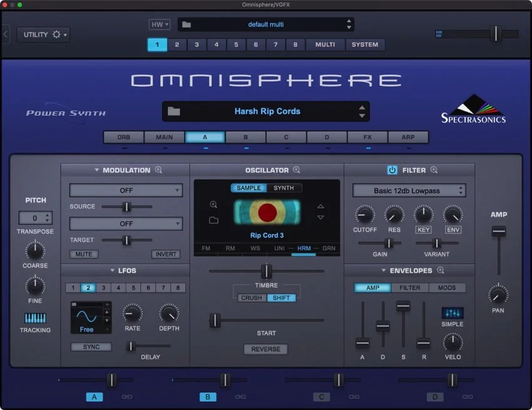This screenshot has width=532, height=410.
Task: Click the keyboard Tracking icon
Action: pyautogui.click(x=35, y=318)
